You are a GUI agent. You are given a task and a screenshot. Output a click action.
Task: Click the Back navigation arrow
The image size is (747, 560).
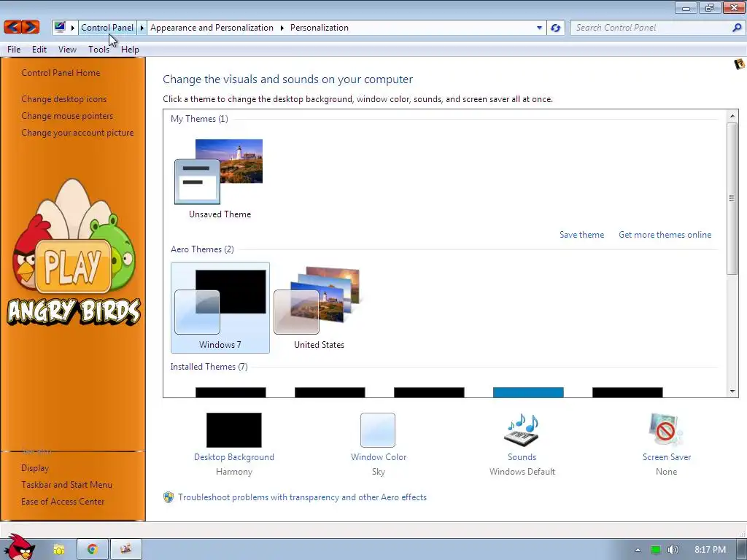tap(13, 27)
